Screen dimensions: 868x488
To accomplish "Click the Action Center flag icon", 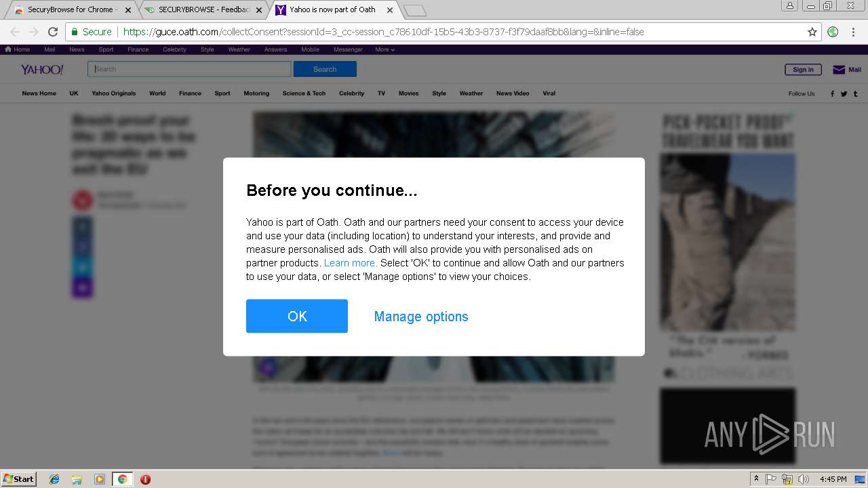I will click(x=771, y=479).
